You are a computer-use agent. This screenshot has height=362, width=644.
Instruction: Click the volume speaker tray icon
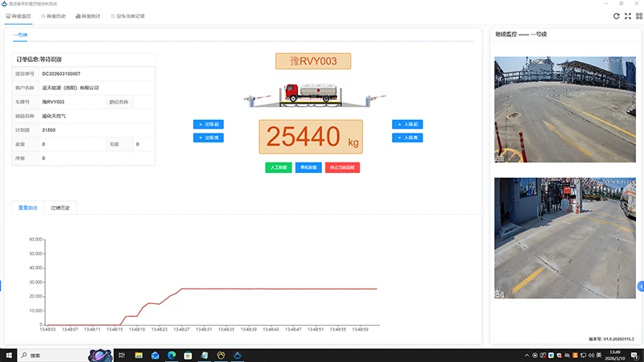(x=591, y=356)
